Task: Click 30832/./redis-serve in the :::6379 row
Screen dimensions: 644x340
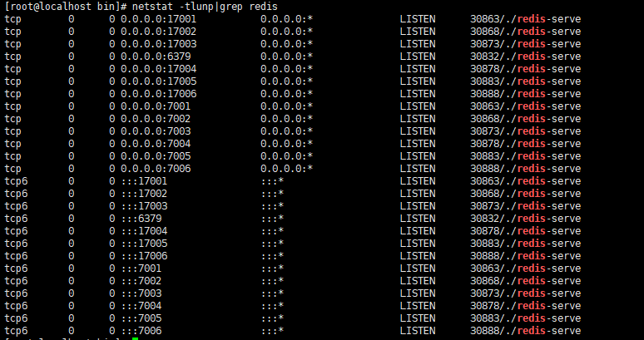Action: click(x=525, y=219)
